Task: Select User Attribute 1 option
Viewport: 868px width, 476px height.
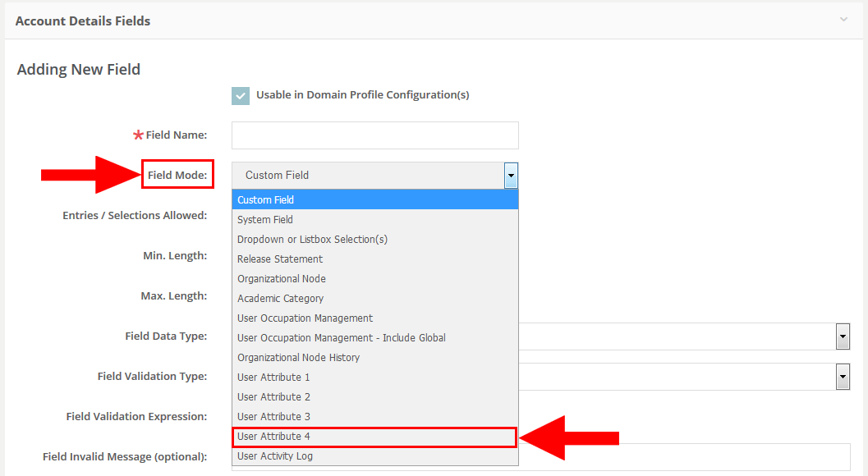Action: coord(374,377)
